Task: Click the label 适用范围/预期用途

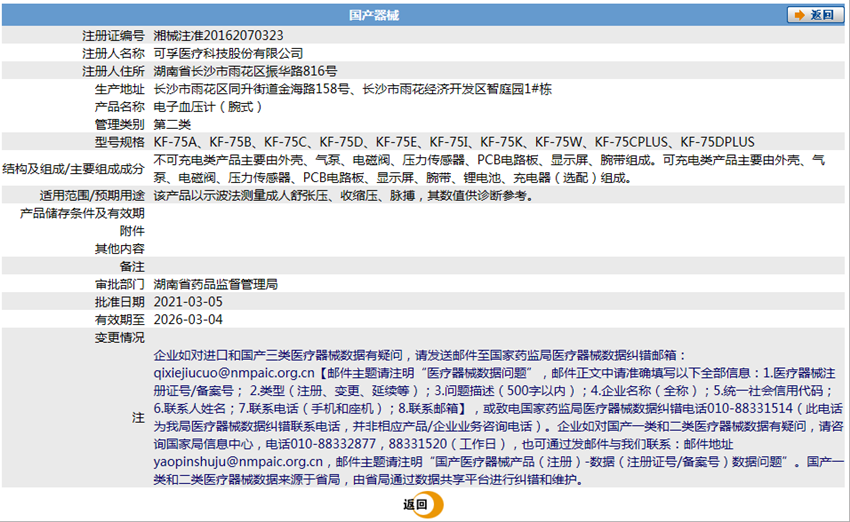Action: [92, 195]
